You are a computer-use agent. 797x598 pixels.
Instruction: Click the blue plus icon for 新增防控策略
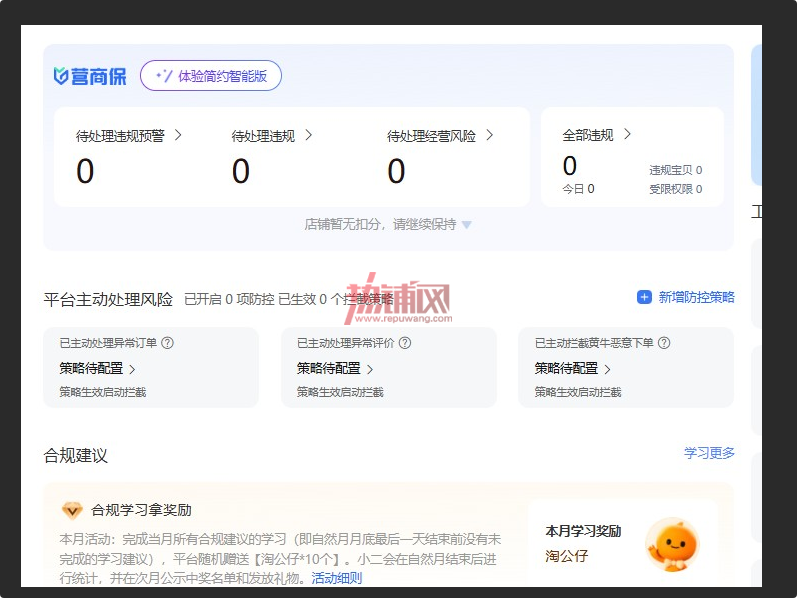[644, 297]
